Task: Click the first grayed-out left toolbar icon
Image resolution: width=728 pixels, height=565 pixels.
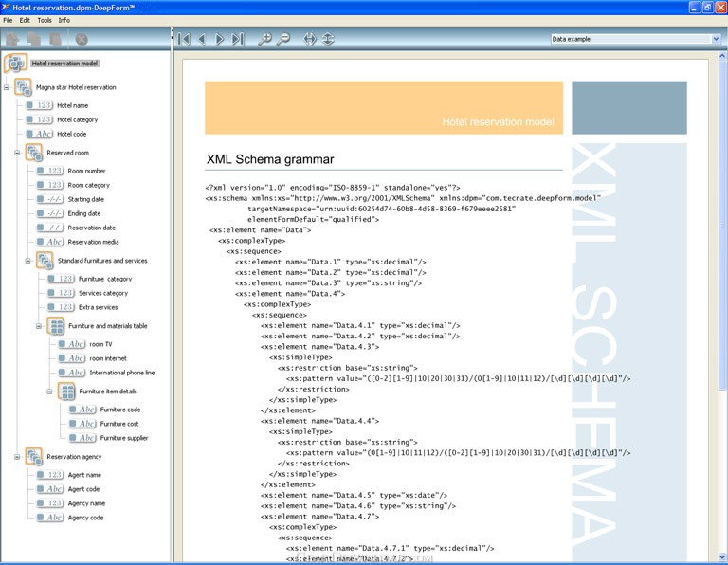Action: pyautogui.click(x=12, y=40)
